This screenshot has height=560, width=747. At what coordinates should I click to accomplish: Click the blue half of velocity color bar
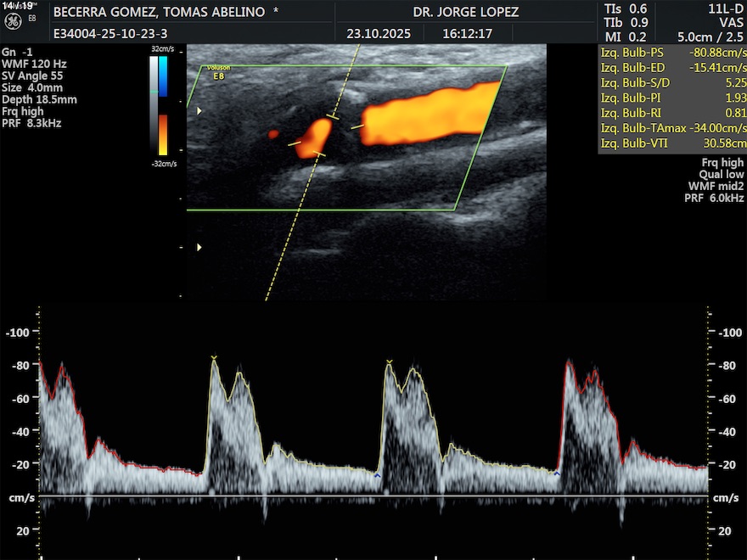(x=163, y=76)
